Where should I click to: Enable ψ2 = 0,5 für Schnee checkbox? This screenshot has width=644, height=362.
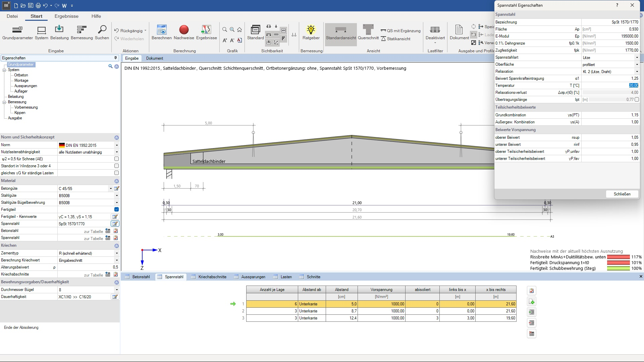click(x=116, y=159)
